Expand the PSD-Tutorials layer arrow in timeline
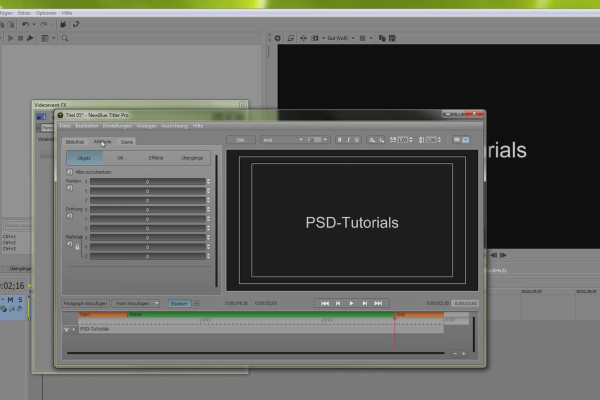 [73, 329]
